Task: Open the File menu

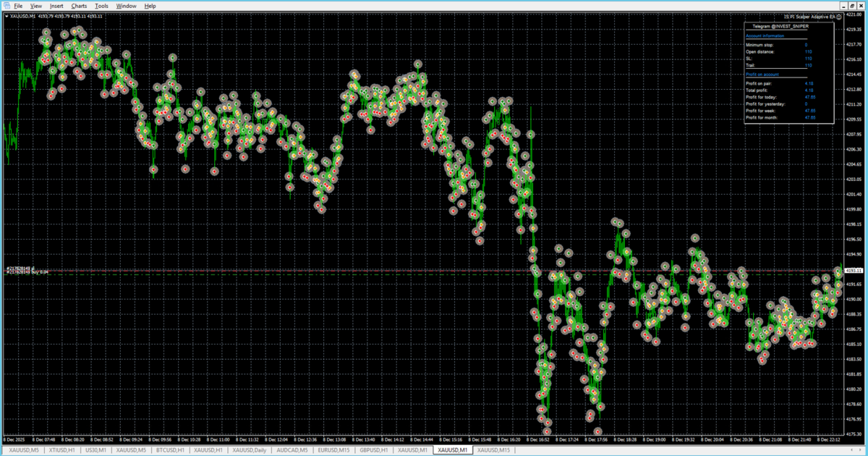Action: (18, 6)
